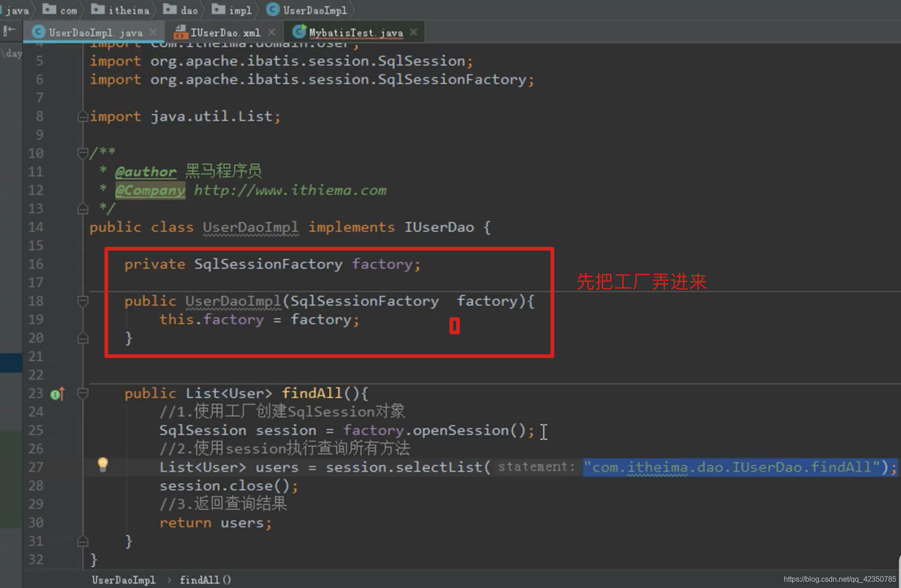Click UserDaoImpl in the bottom breadcrumb bar
The height and width of the screenshot is (588, 901).
point(124,580)
